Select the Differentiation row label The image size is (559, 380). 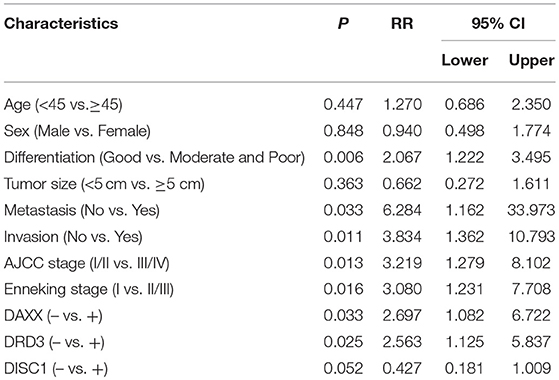tap(155, 158)
